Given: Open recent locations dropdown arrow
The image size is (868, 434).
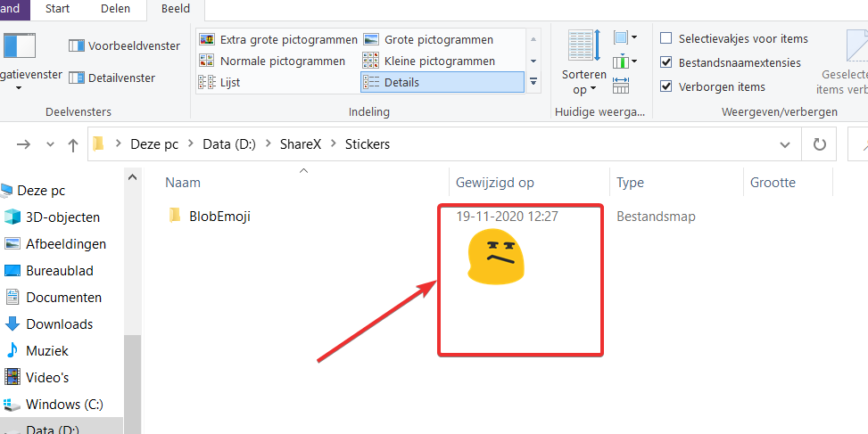Looking at the screenshot, I should pos(49,144).
